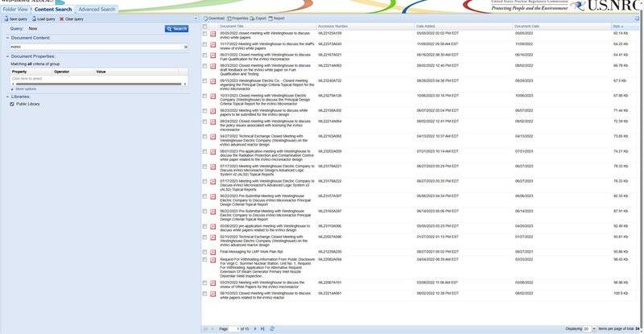Go to the next results page arrow
This screenshot has width=644, height=334.
coord(255,328)
